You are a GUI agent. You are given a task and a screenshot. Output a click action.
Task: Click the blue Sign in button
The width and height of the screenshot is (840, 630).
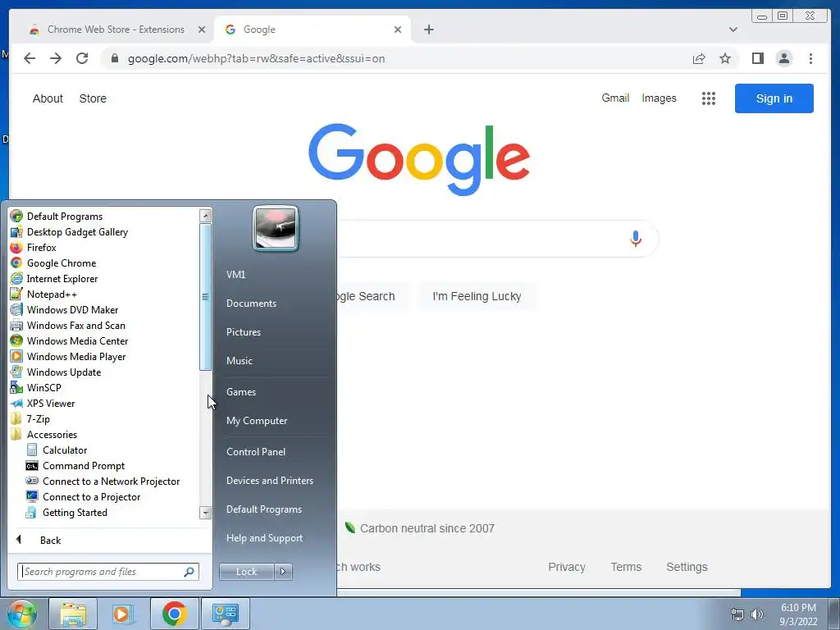[x=774, y=98]
